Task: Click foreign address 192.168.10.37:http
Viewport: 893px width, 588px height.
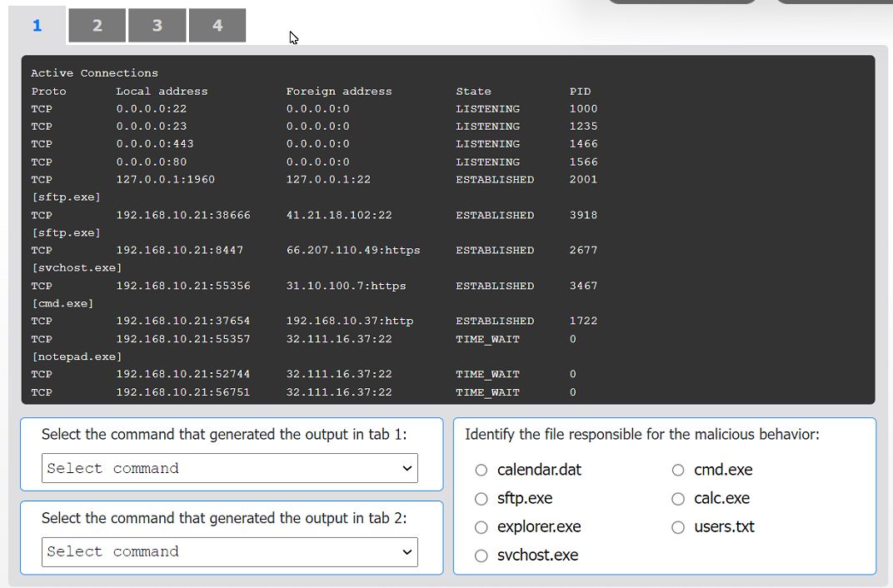Action: (350, 321)
